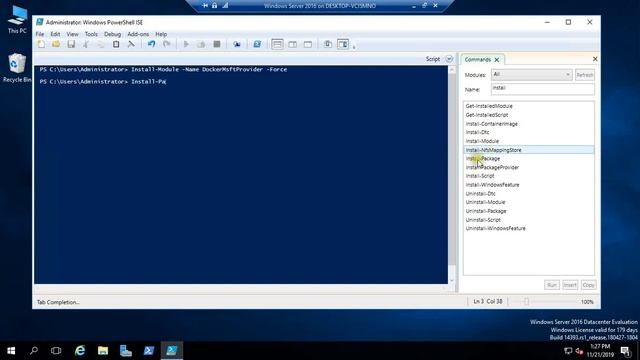Open the Add-ons menu

[x=138, y=34]
